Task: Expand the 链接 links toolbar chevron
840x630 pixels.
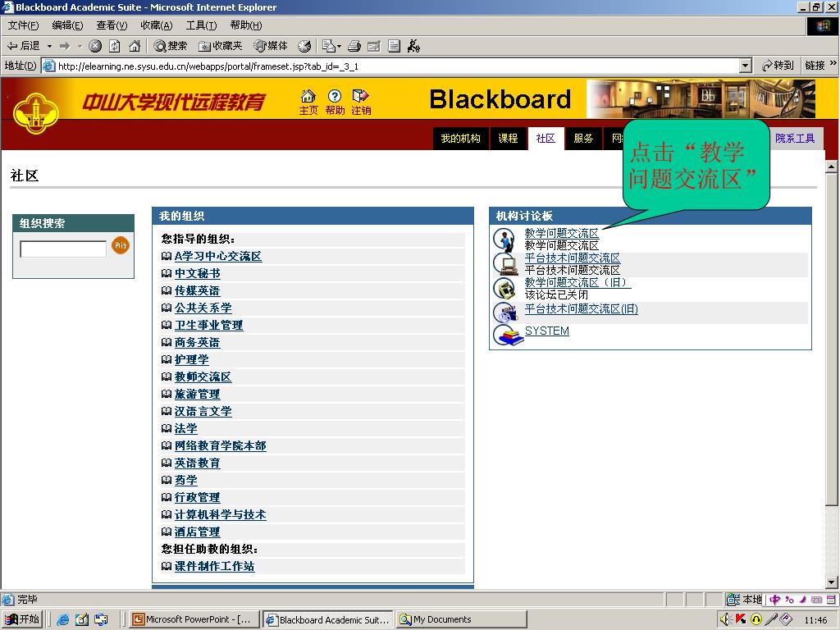Action: (x=833, y=63)
